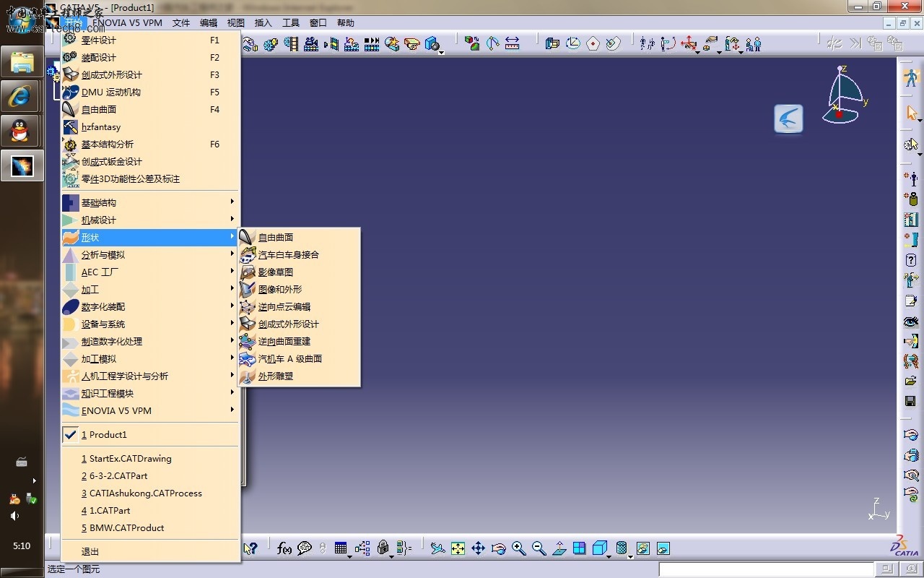This screenshot has width=924, height=578.
Task: Click the save floppy disk icon
Action: point(910,401)
